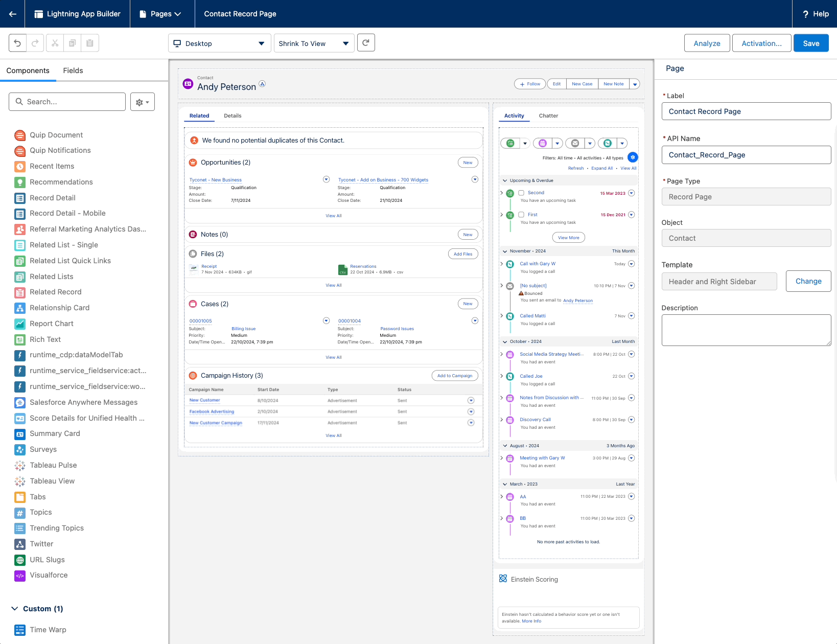Open the Pages dropdown menu
Image resolution: width=837 pixels, height=644 pixels.
point(162,14)
